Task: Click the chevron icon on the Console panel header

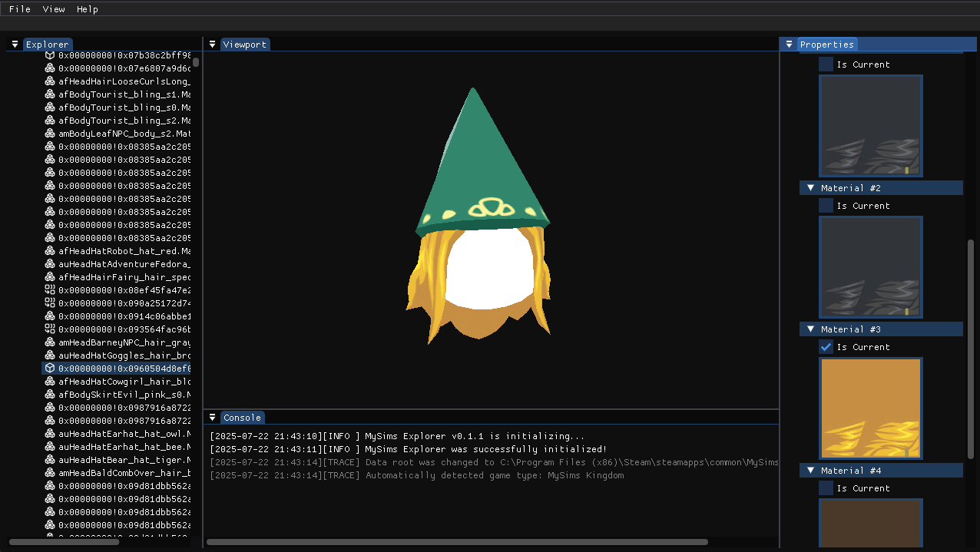Action: [x=212, y=418]
